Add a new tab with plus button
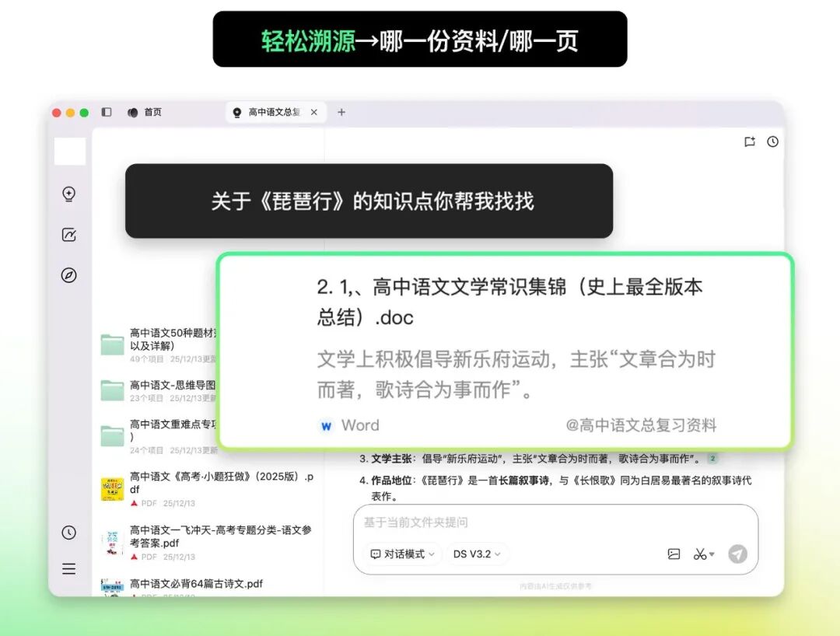Viewport: 840px width, 636px height. click(341, 113)
